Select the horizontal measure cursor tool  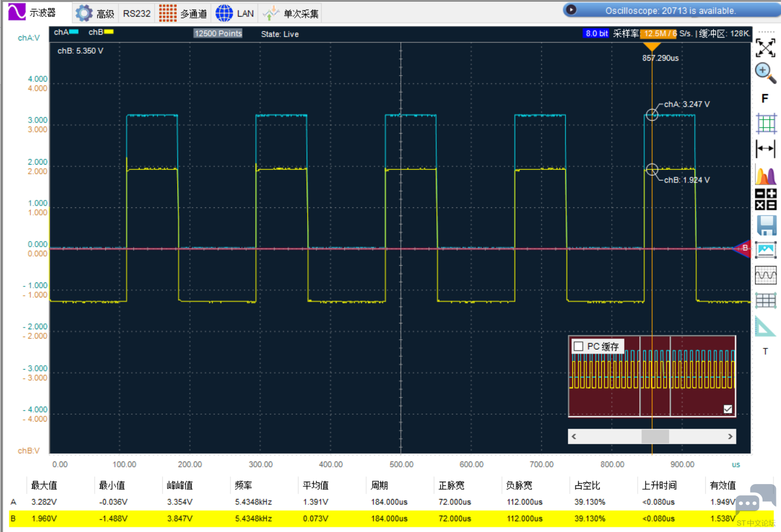(765, 149)
